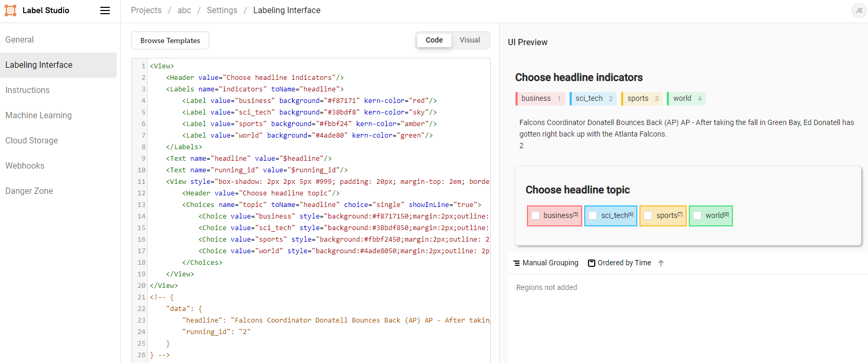
Task: Open Machine Learning settings
Action: (58, 116)
